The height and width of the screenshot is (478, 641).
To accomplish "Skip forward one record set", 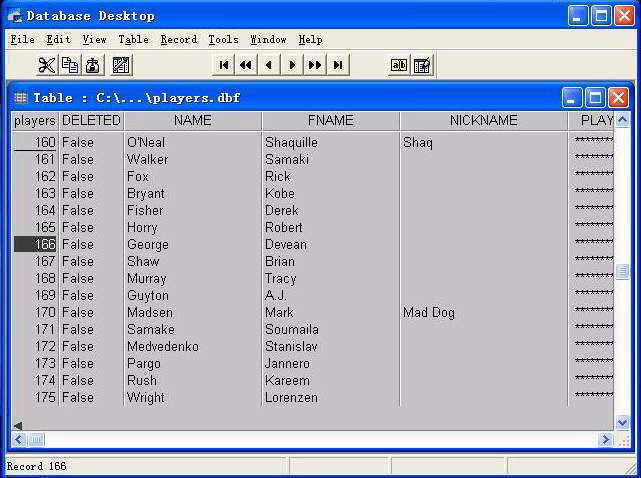I will [315, 65].
